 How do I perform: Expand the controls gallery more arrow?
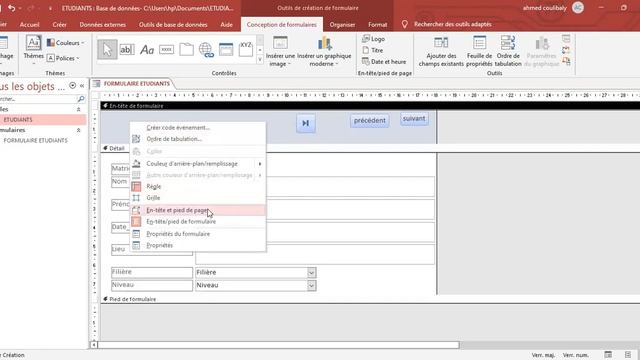coord(260,60)
